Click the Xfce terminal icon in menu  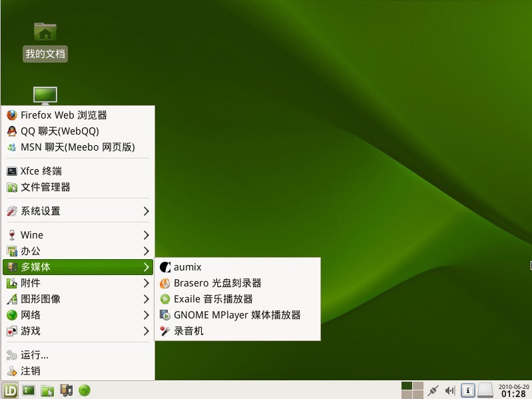[x=12, y=171]
